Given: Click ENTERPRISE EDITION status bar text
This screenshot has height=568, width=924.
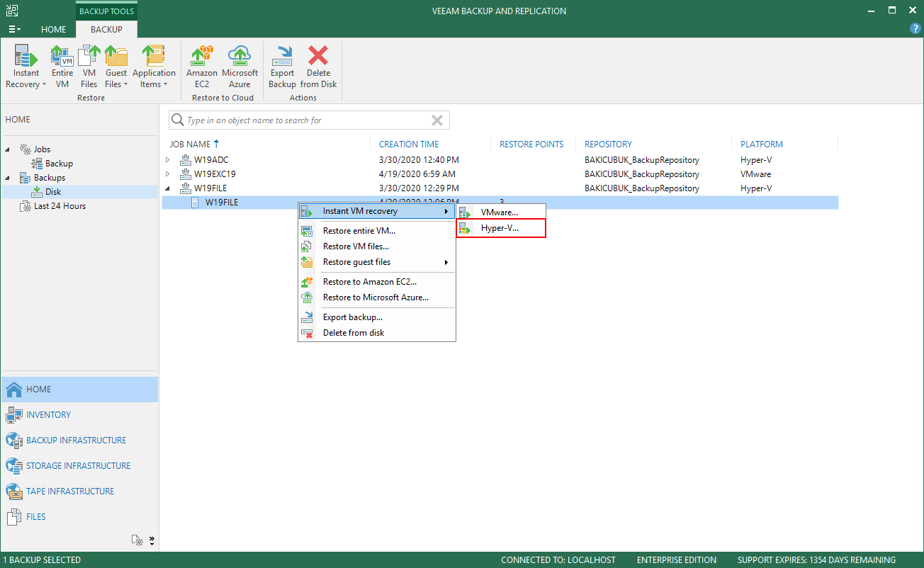Looking at the screenshot, I should (677, 560).
